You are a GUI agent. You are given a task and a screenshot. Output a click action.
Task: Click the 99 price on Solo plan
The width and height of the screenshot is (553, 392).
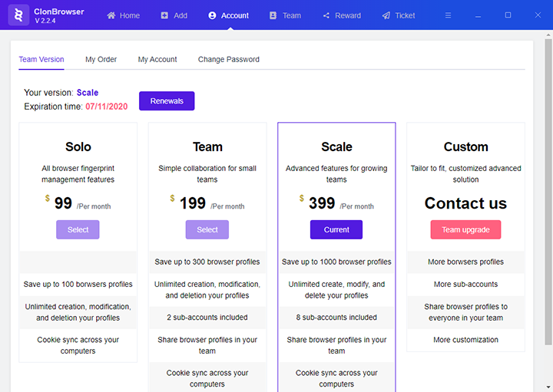63,203
